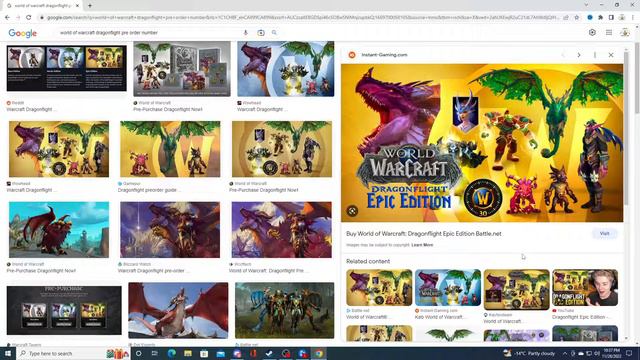Submit the search with the magnifier icon

click(274, 32)
